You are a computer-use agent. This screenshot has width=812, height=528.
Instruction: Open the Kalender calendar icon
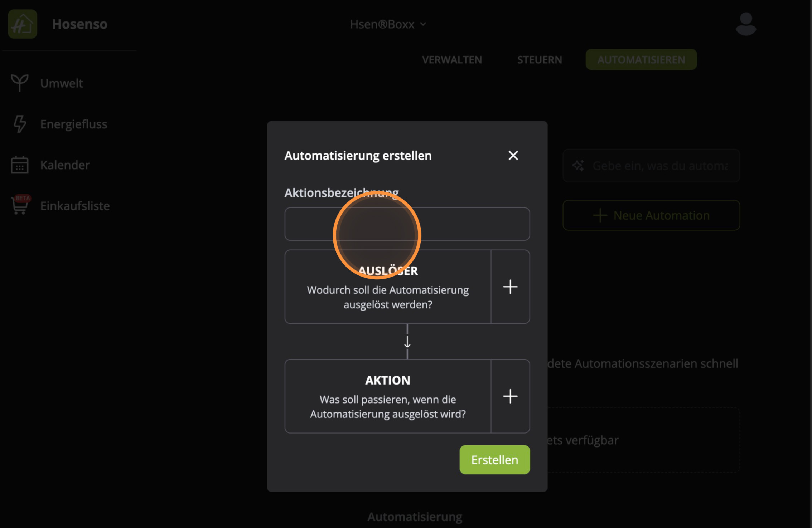pyautogui.click(x=19, y=165)
